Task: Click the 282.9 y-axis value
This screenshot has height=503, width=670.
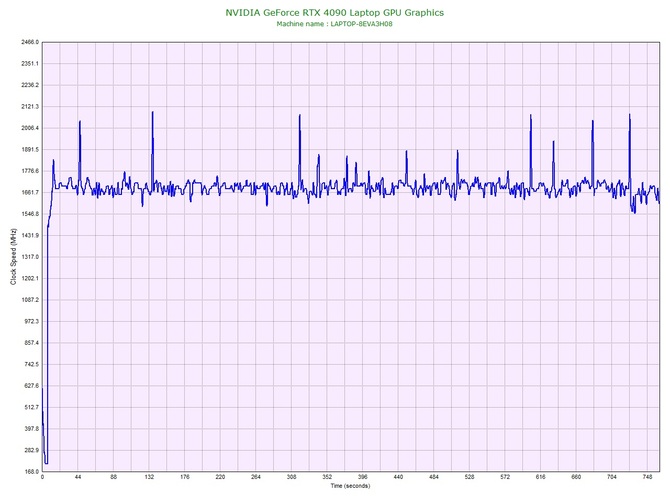Action: tap(31, 450)
